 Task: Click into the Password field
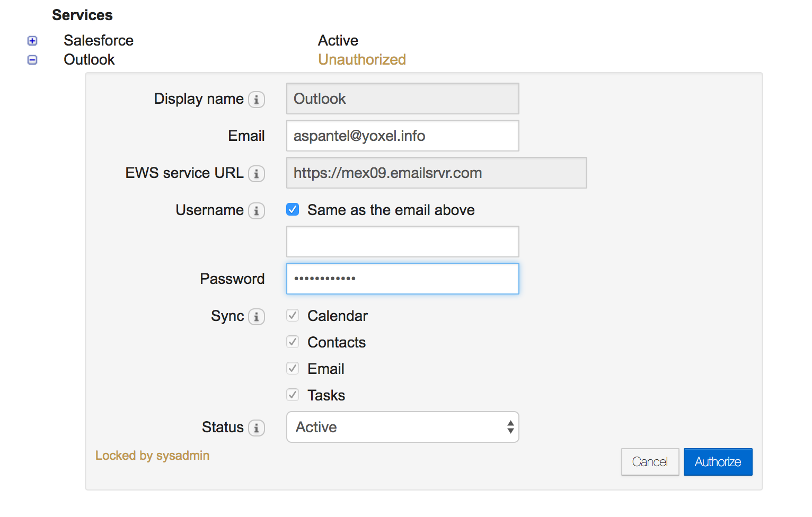coord(402,279)
